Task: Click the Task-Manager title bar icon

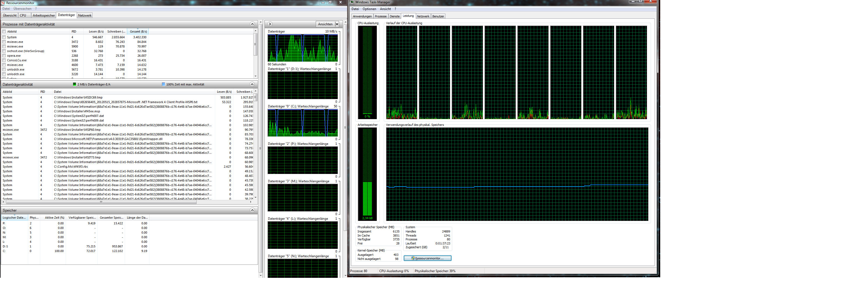Action: (352, 2)
